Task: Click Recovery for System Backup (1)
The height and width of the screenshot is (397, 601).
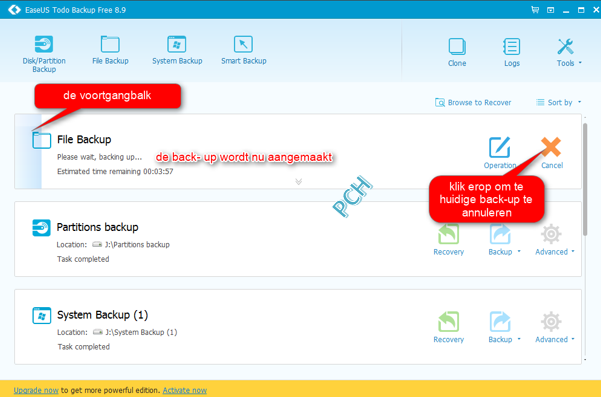Action: click(x=448, y=327)
